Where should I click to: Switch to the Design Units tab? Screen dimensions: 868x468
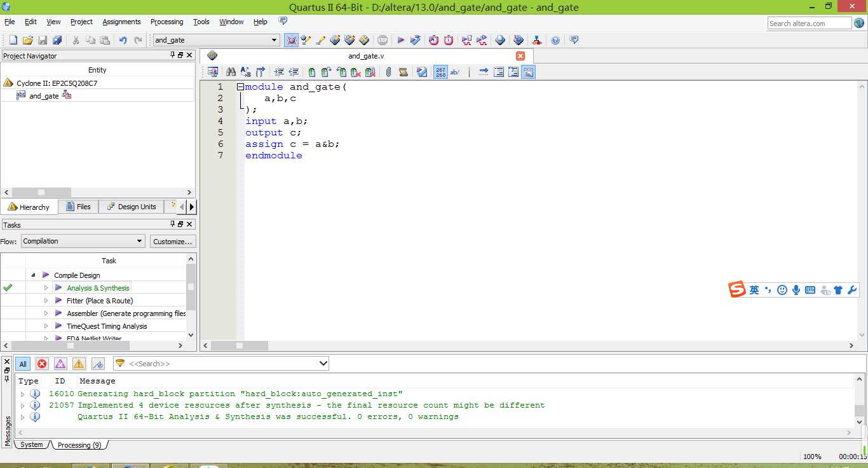point(131,207)
